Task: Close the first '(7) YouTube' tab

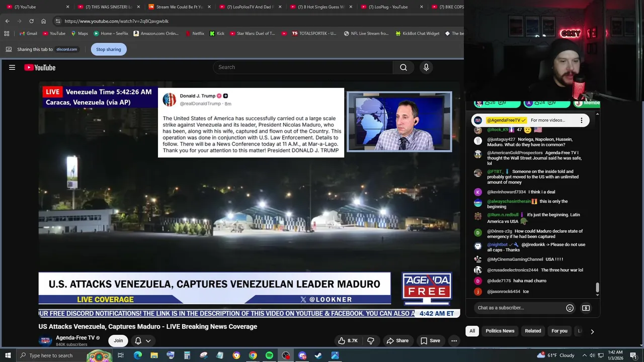Action: point(68,7)
